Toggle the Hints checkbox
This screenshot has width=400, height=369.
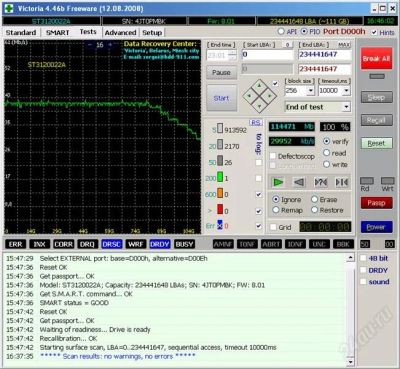point(374,32)
